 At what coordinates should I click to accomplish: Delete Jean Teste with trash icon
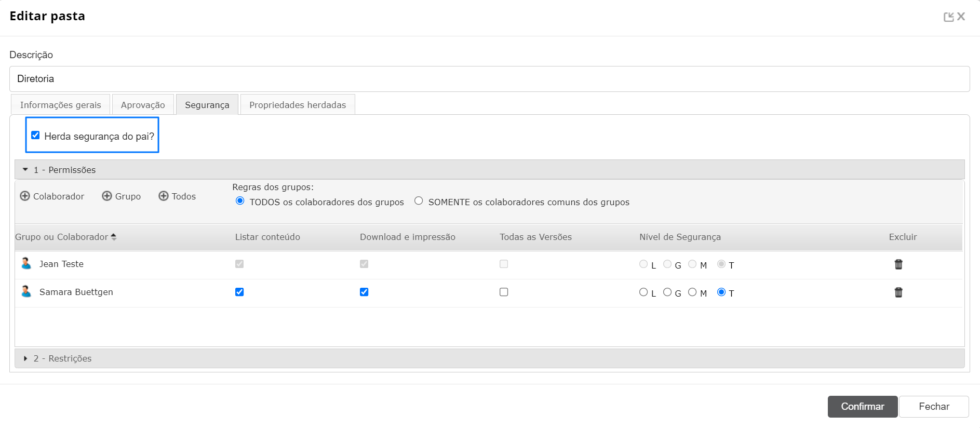pos(898,264)
